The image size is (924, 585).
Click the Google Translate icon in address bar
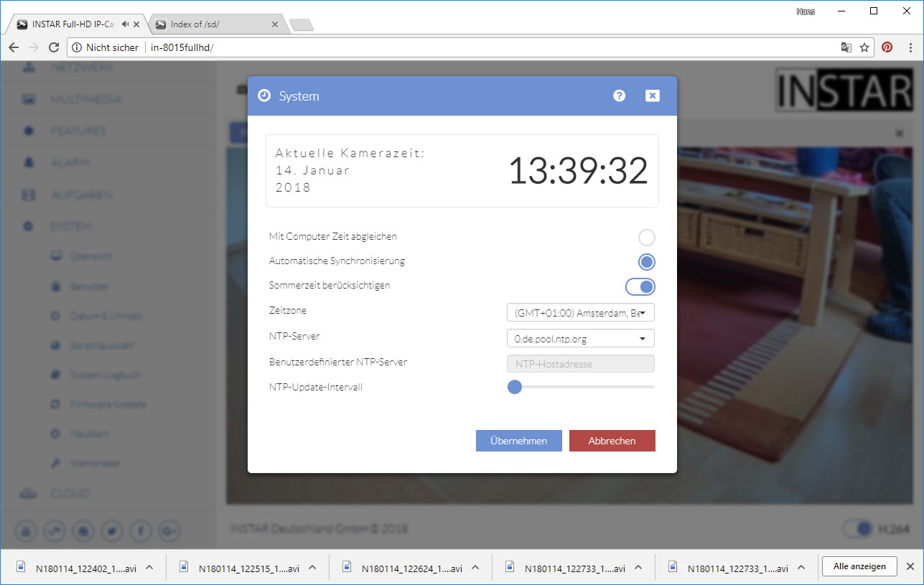[846, 47]
